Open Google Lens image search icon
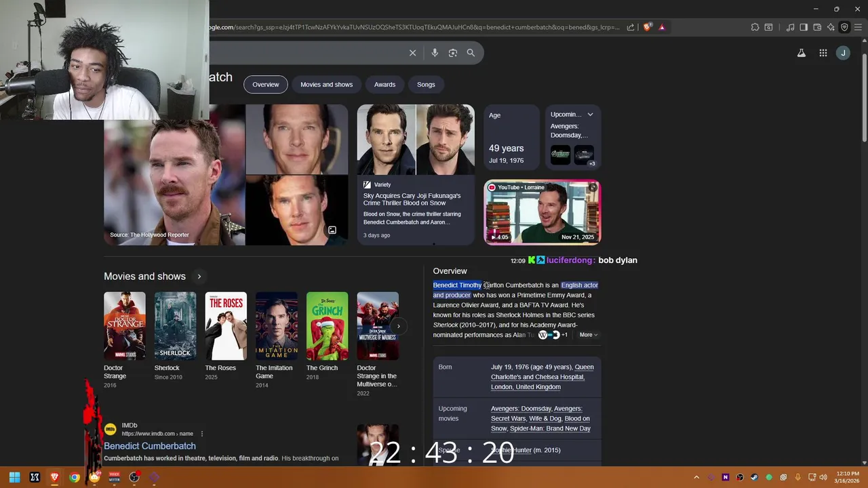Image resolution: width=868 pixels, height=488 pixels. [453, 53]
